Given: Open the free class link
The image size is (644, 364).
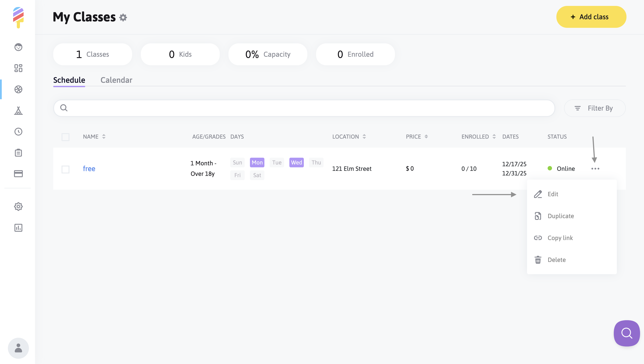Looking at the screenshot, I should pyautogui.click(x=89, y=169).
